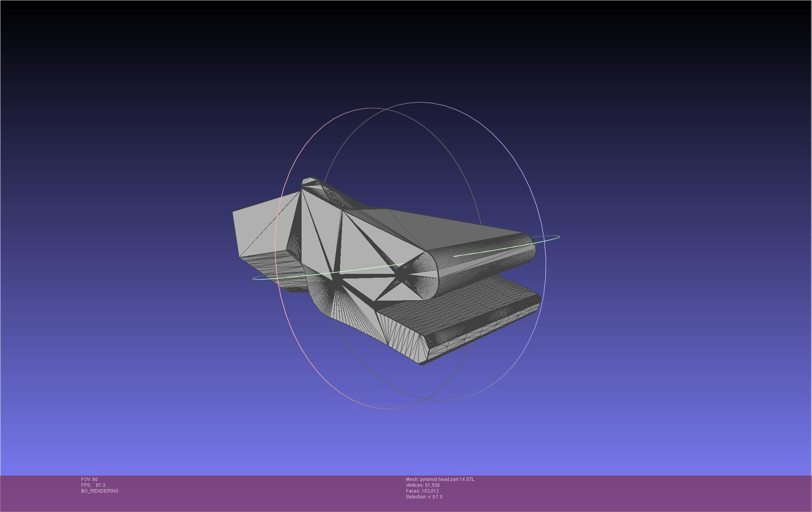Click the Faces: 103,012 entry
Image resolution: width=812 pixels, height=512 pixels.
[x=422, y=491]
